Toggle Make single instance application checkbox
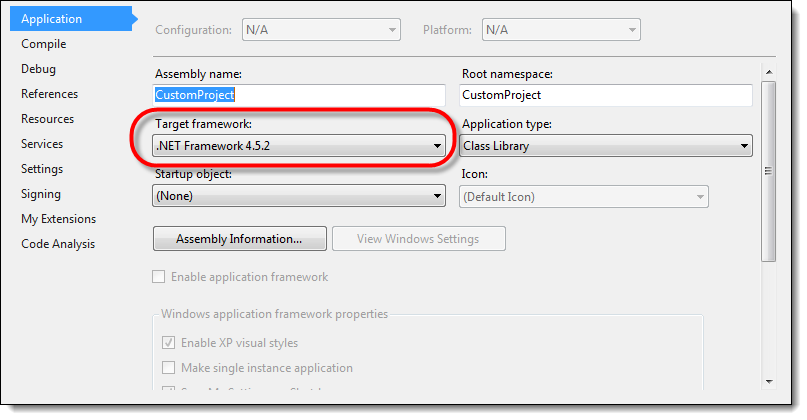807x420 pixels. tap(168, 368)
